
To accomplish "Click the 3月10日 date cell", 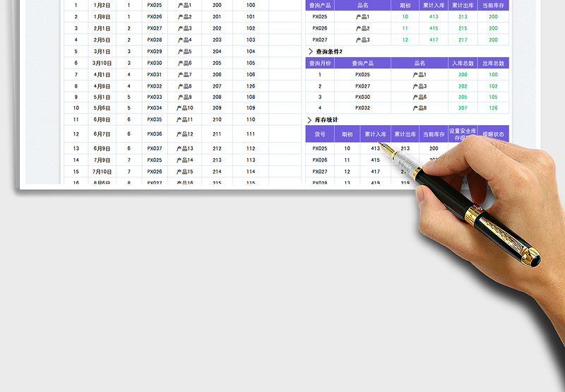I will coord(102,63).
